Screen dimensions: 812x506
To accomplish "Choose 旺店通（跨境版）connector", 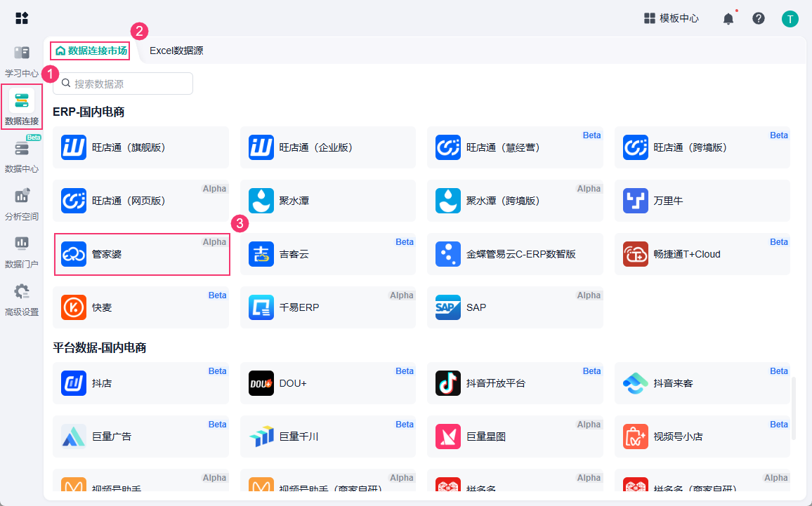I will 702,147.
